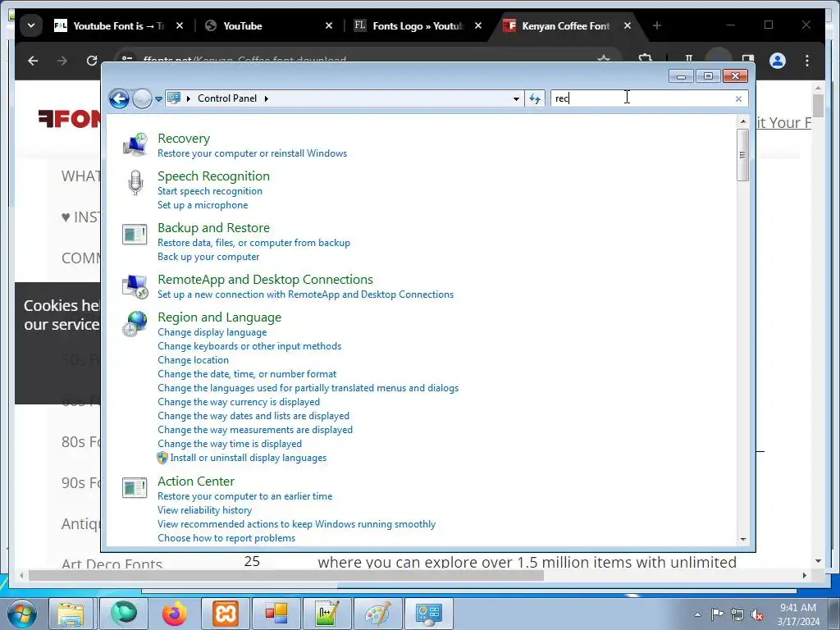This screenshot has width=840, height=630.
Task: Click Back up your computer link
Action: 208,257
